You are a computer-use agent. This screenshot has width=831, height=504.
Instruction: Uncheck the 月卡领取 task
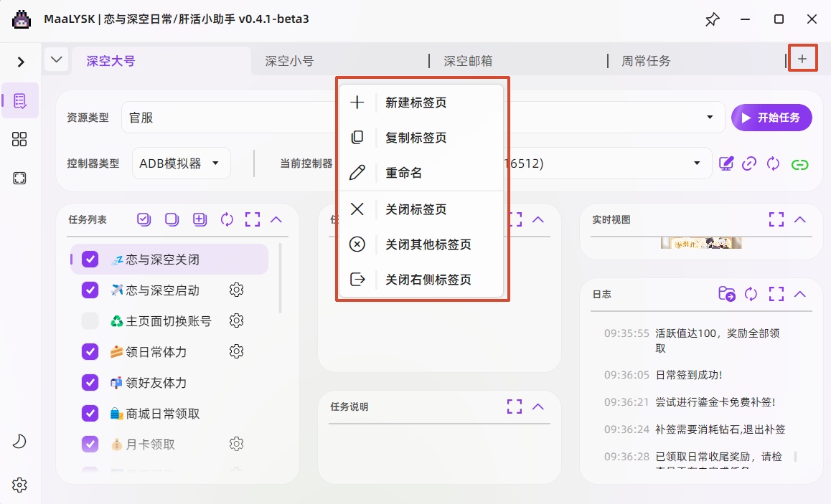(x=90, y=444)
